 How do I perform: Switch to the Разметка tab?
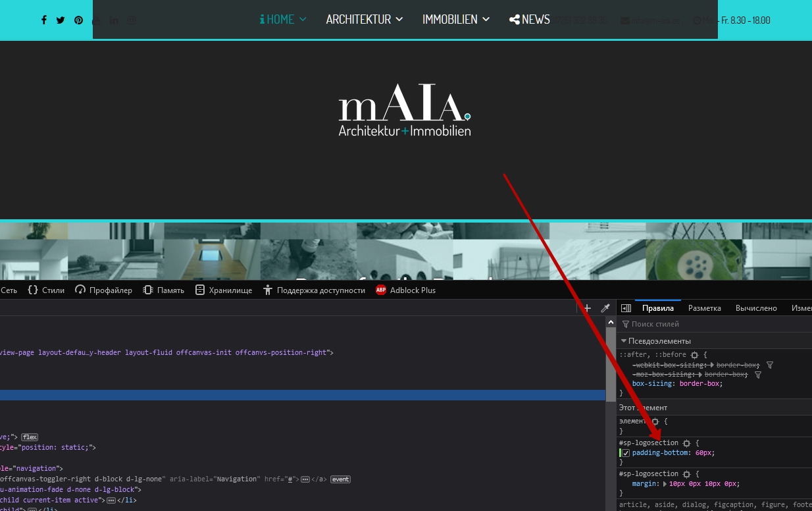(x=705, y=308)
